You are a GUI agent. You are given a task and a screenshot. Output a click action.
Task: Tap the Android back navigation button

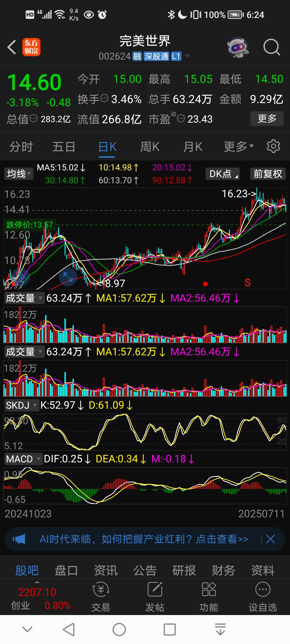tap(69, 630)
